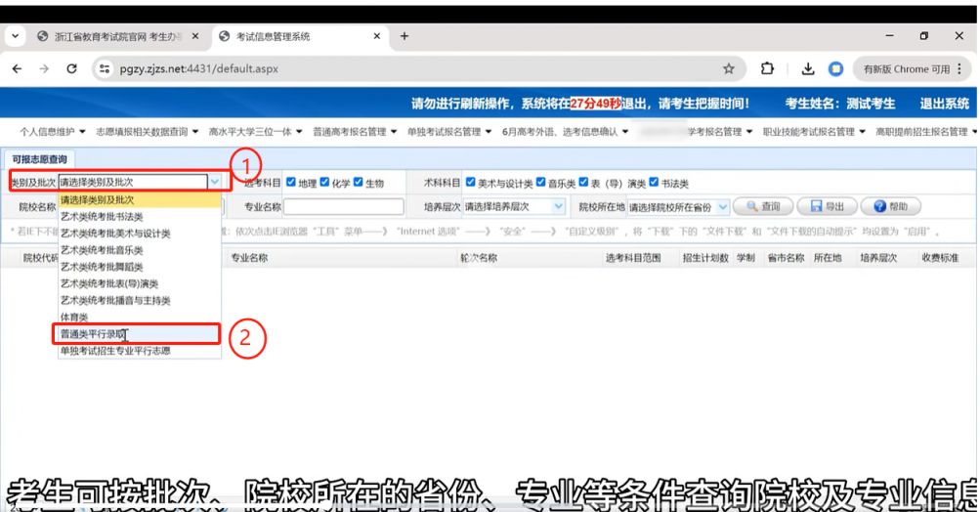Open a new browser tab
This screenshot has height=512, width=980.
[x=405, y=36]
